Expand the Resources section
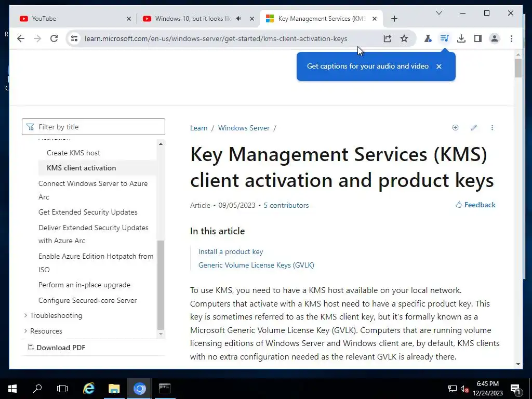 43,331
